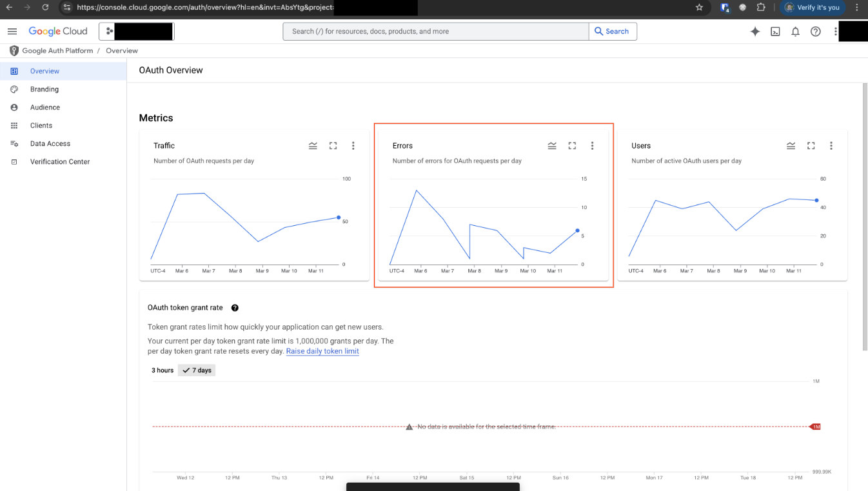Open Gemini AI assistant sparkle icon
Image resolution: width=868 pixels, height=491 pixels.
coord(755,32)
